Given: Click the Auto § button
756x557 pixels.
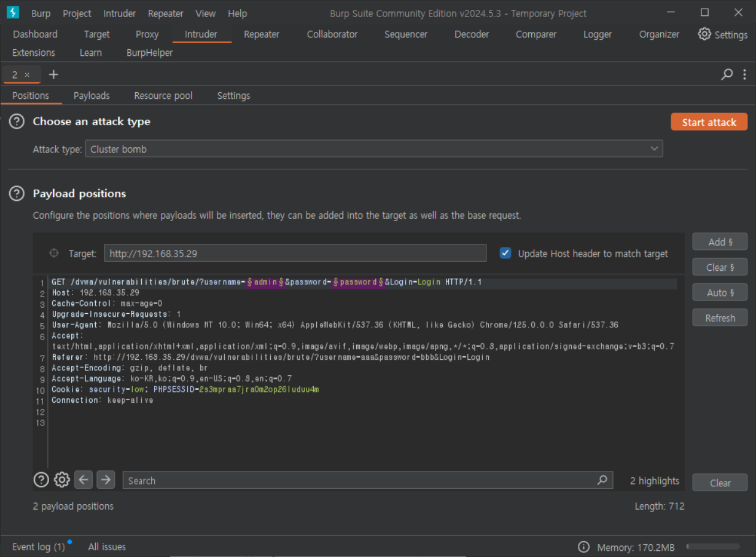Looking at the screenshot, I should coord(720,292).
